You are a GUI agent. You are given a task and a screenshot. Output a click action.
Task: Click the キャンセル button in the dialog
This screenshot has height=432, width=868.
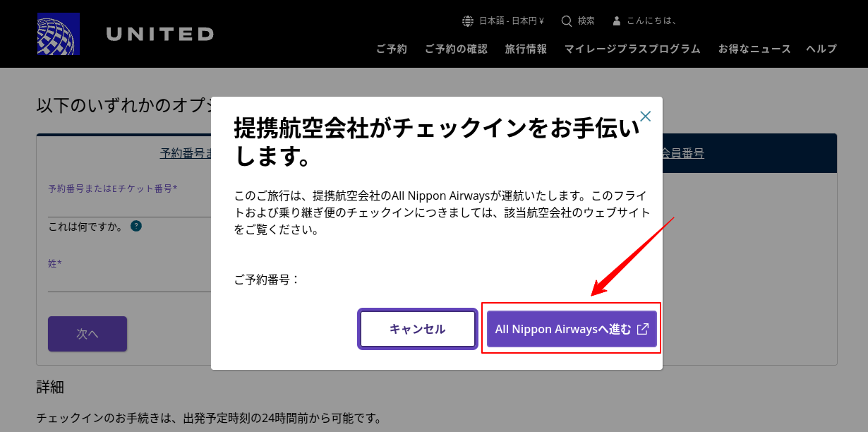point(418,329)
